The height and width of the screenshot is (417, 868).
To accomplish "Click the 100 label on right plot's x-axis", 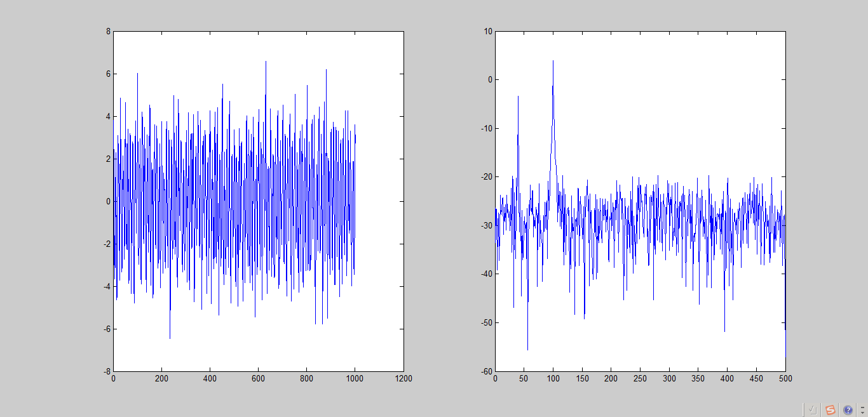I will tap(553, 378).
